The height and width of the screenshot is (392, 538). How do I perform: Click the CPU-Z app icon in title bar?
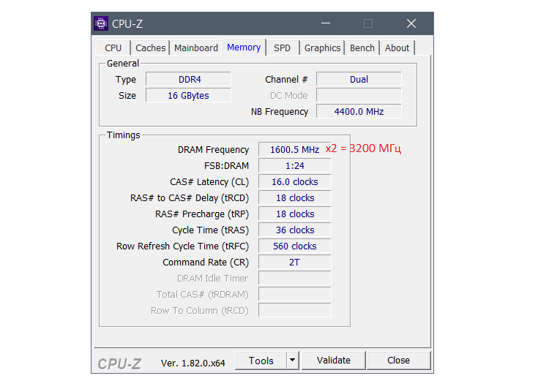click(x=101, y=23)
